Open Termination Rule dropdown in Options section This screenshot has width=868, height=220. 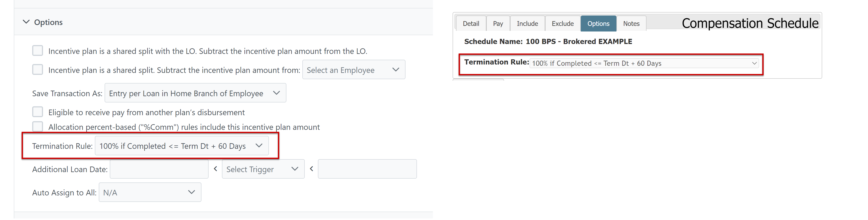pyautogui.click(x=182, y=146)
